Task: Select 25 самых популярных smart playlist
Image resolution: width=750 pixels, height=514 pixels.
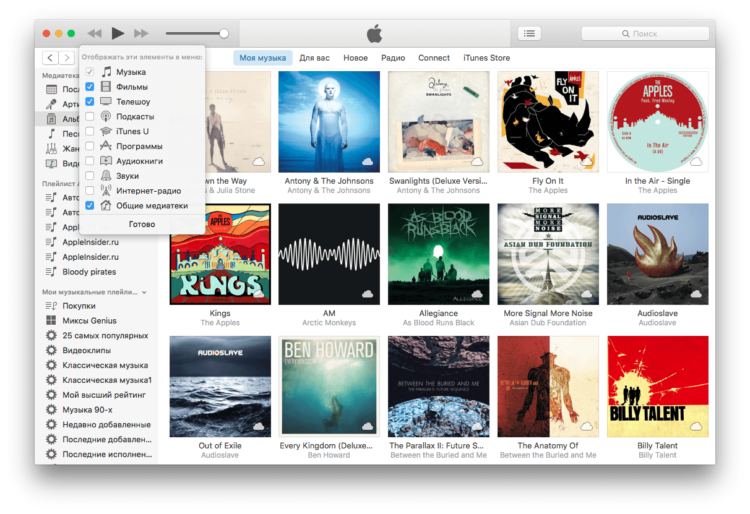Action: click(x=105, y=336)
